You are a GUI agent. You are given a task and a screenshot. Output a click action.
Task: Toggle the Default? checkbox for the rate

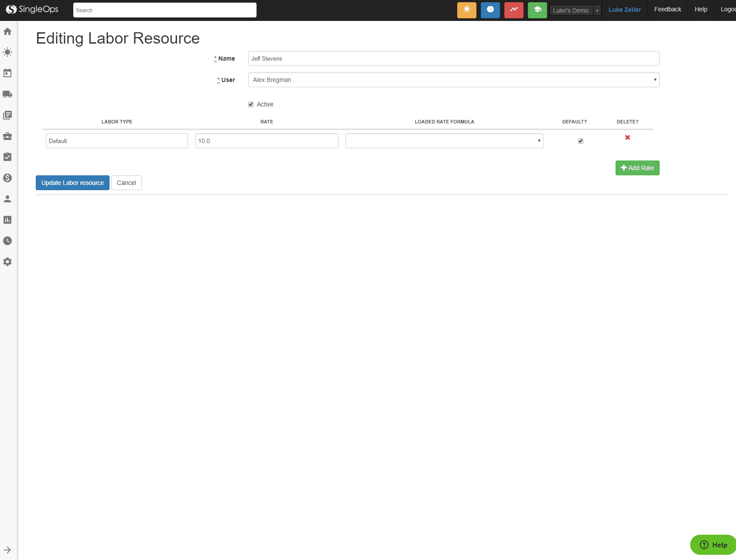pyautogui.click(x=581, y=141)
